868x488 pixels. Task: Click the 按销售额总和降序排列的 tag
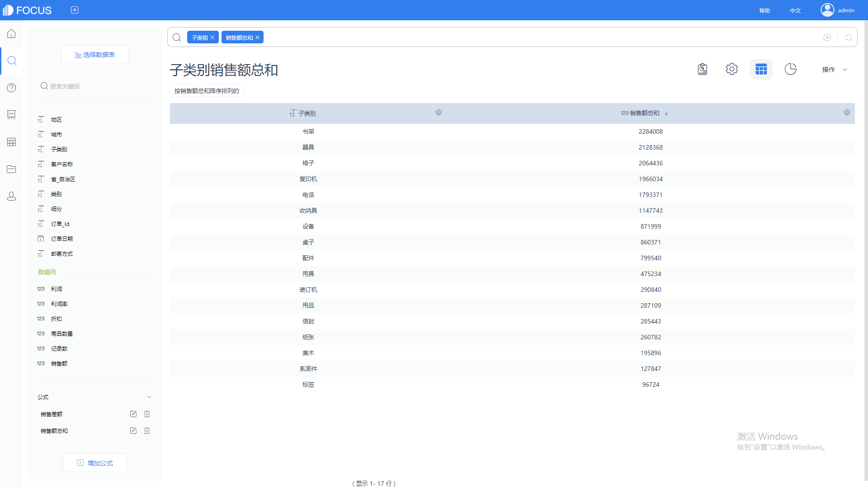[207, 91]
